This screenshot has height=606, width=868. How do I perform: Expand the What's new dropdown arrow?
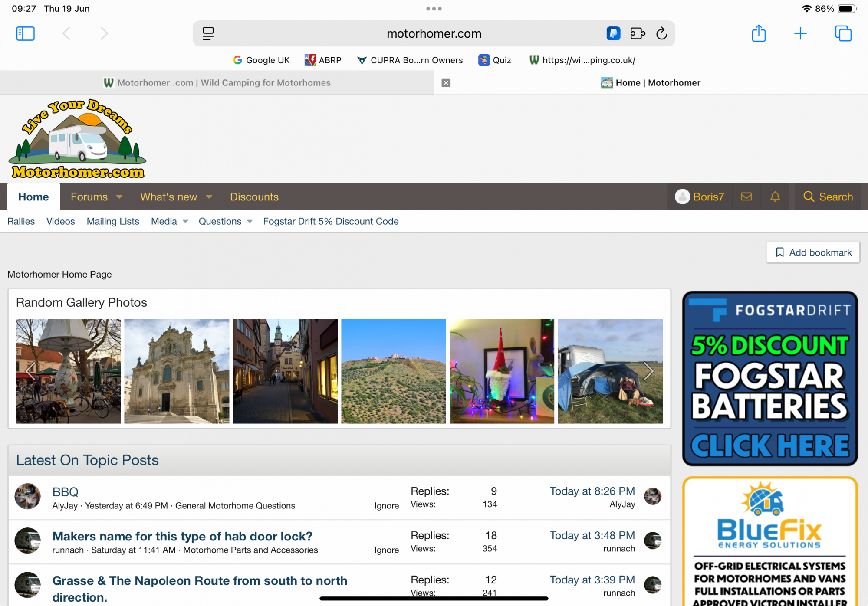coord(209,197)
